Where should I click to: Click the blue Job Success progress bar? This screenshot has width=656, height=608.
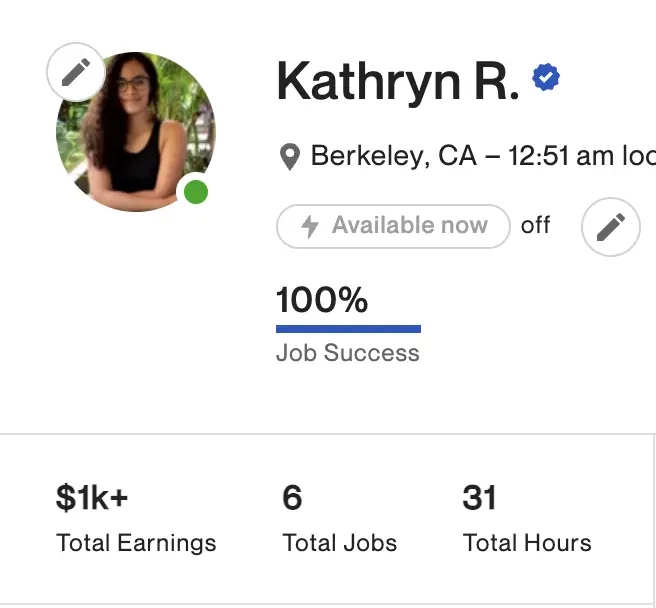(x=348, y=329)
